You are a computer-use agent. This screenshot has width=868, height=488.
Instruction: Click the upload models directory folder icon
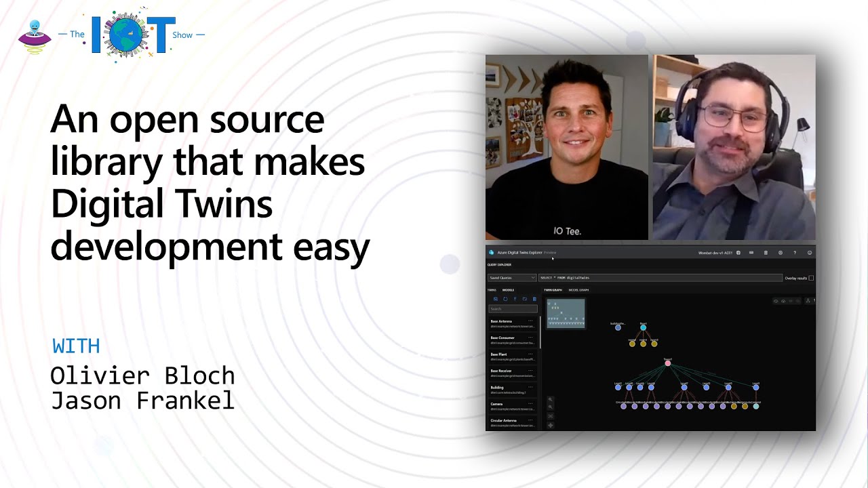[524, 299]
